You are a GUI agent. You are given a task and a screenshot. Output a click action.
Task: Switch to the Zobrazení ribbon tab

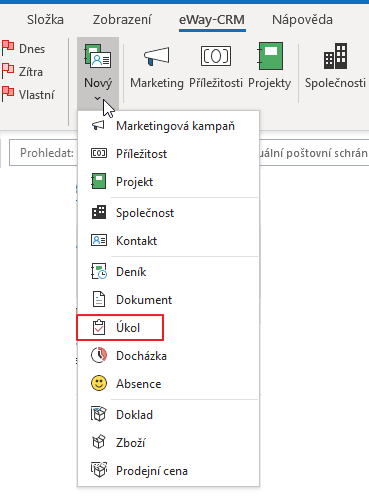(x=122, y=20)
